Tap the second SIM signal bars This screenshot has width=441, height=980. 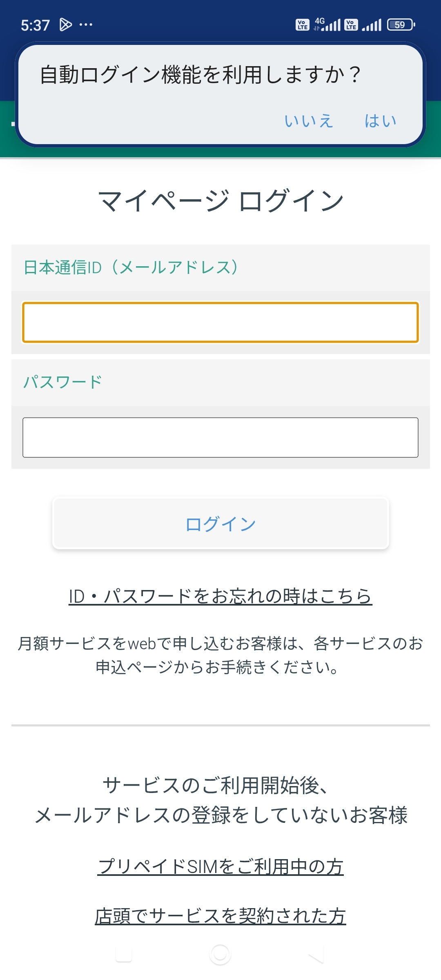click(x=372, y=25)
